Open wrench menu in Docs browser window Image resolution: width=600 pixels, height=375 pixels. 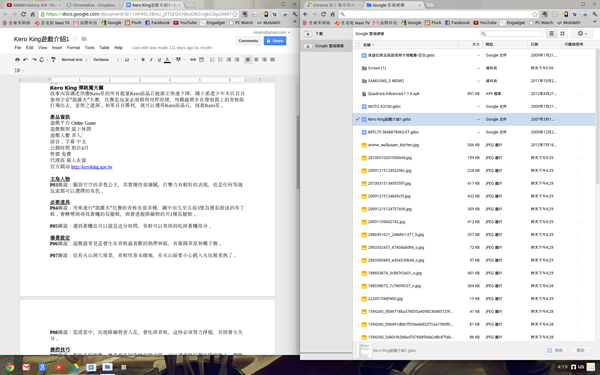click(295, 14)
